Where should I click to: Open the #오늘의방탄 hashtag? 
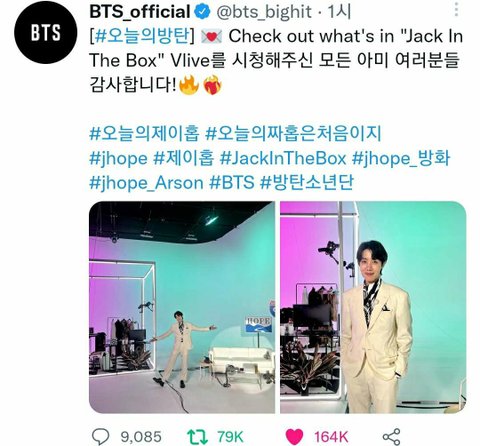pyautogui.click(x=142, y=36)
